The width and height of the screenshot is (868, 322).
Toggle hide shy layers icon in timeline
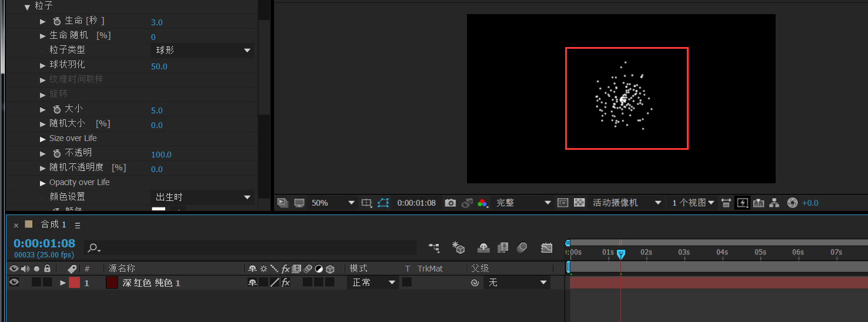(x=484, y=248)
